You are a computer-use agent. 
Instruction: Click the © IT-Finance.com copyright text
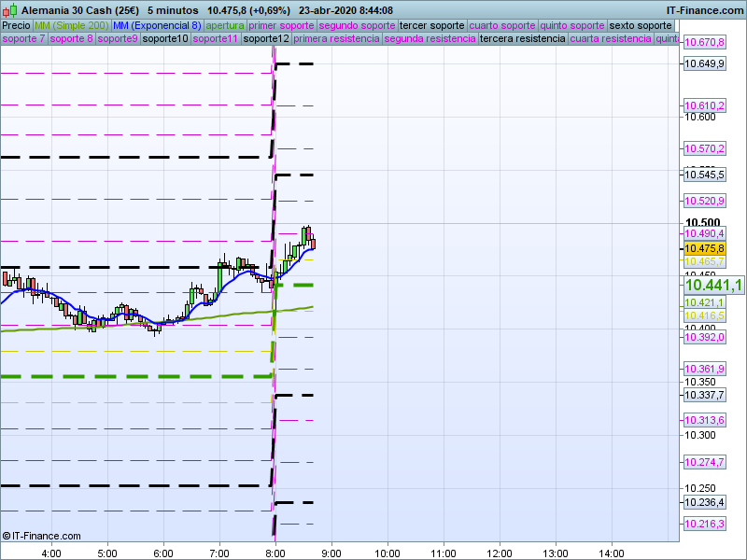tap(42, 536)
